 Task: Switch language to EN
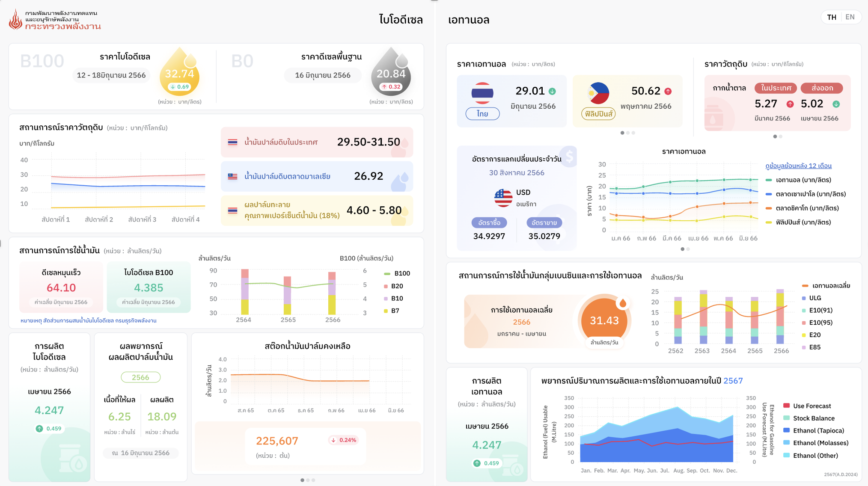[x=850, y=17]
